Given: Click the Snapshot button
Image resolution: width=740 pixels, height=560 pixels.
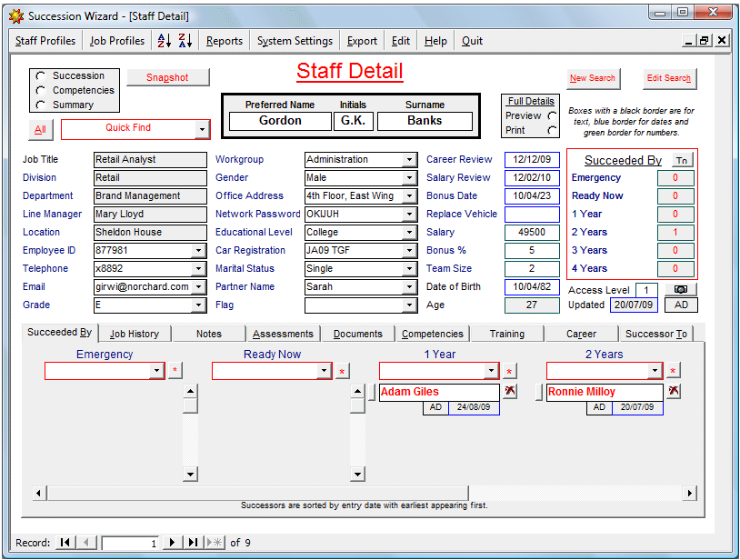Looking at the screenshot, I should 167,78.
